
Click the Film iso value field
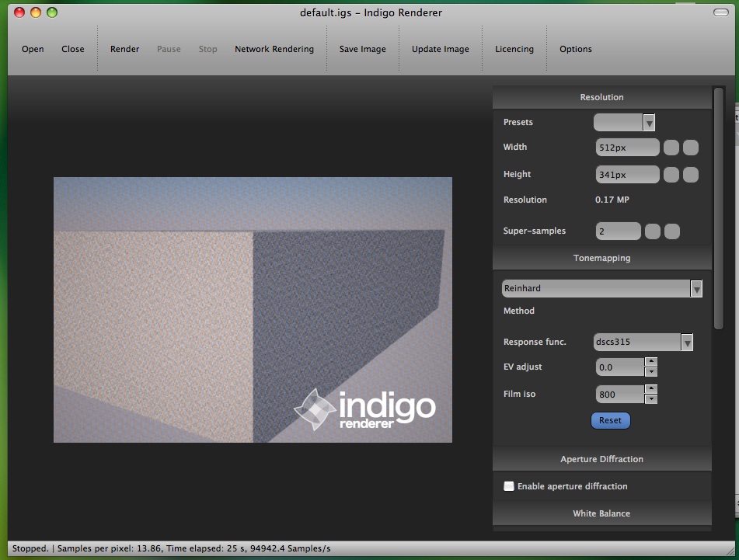tap(620, 395)
